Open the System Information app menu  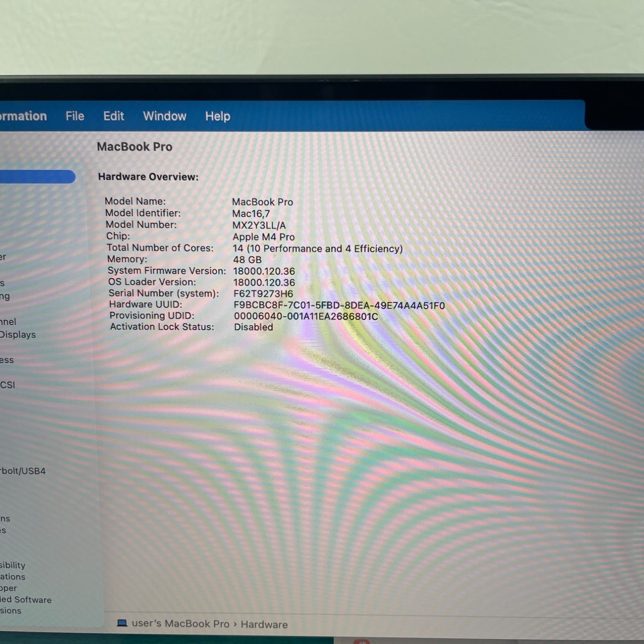23,116
